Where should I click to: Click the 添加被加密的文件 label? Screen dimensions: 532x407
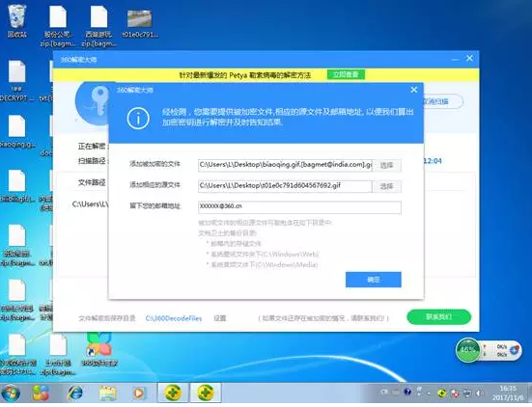[154, 164]
